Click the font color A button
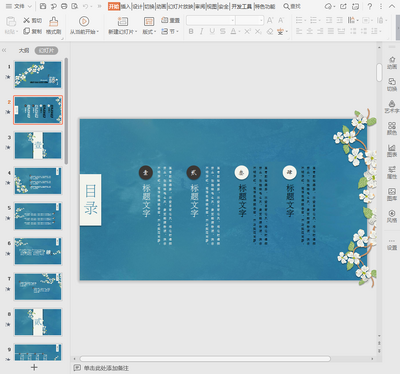The image size is (400, 374). coord(233,31)
